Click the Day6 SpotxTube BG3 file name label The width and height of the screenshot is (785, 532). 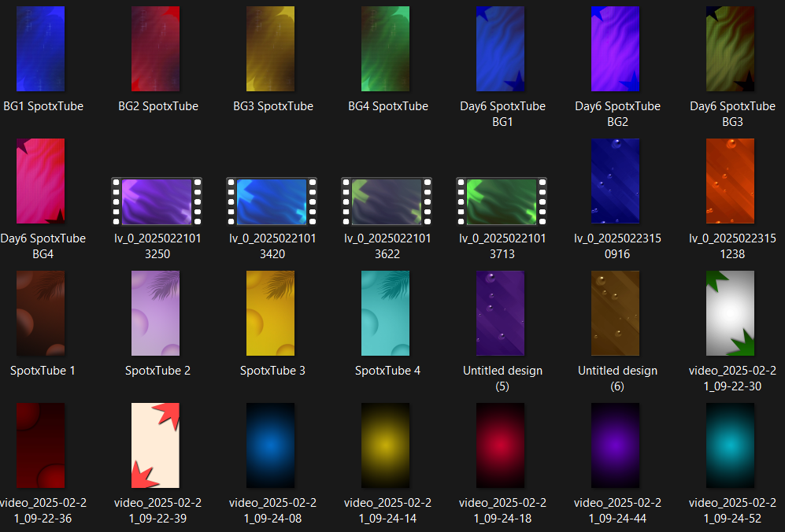(732, 114)
